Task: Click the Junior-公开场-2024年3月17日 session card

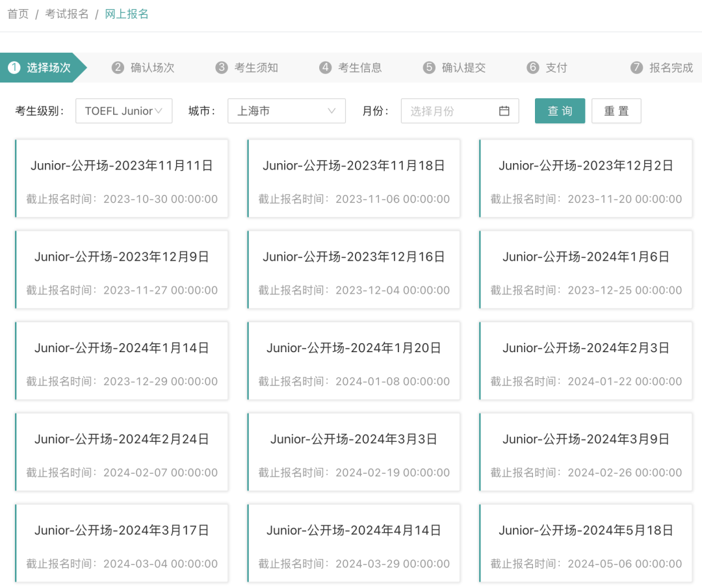Action: (x=122, y=543)
